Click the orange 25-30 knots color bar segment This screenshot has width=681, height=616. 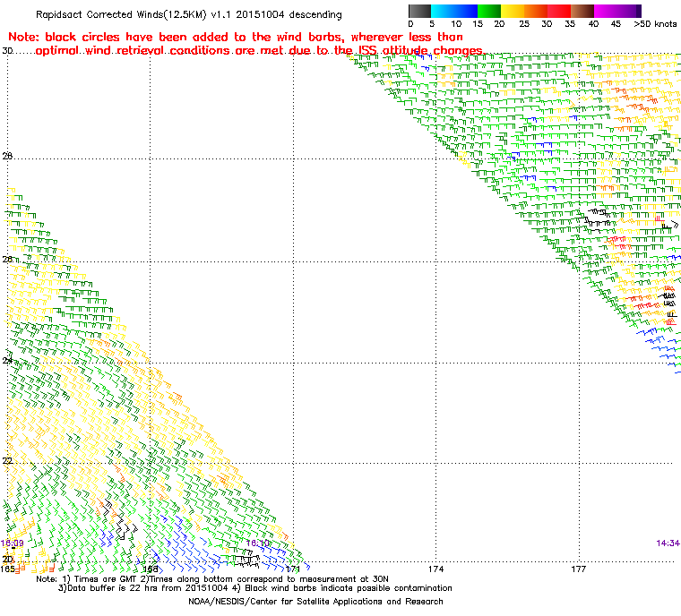tap(536, 11)
